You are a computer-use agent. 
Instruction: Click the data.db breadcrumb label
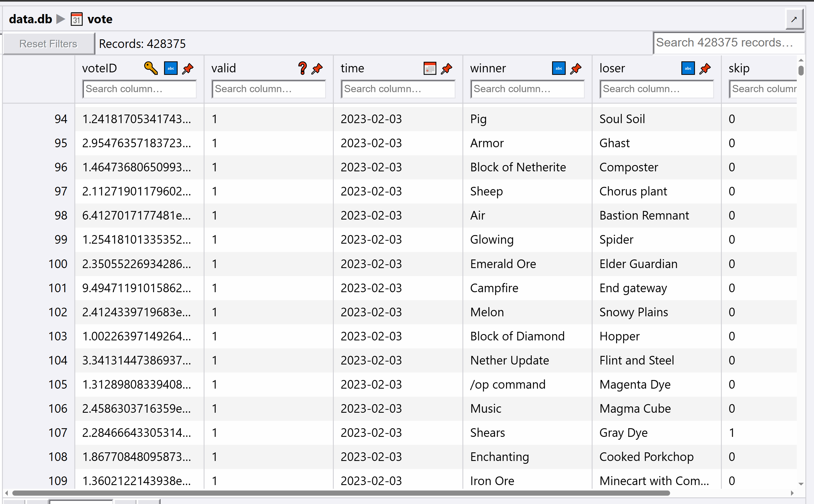tap(30, 19)
